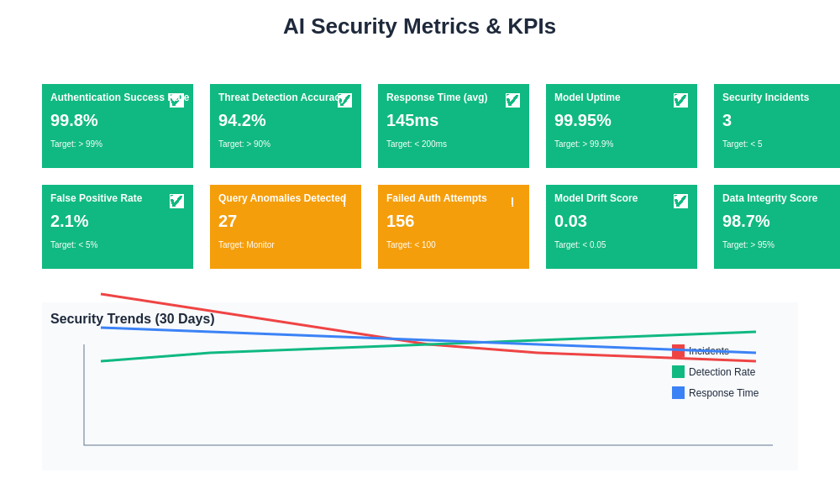The height and width of the screenshot is (504, 840).
Task: Click the 0.03 model drift value
Action: tap(570, 221)
